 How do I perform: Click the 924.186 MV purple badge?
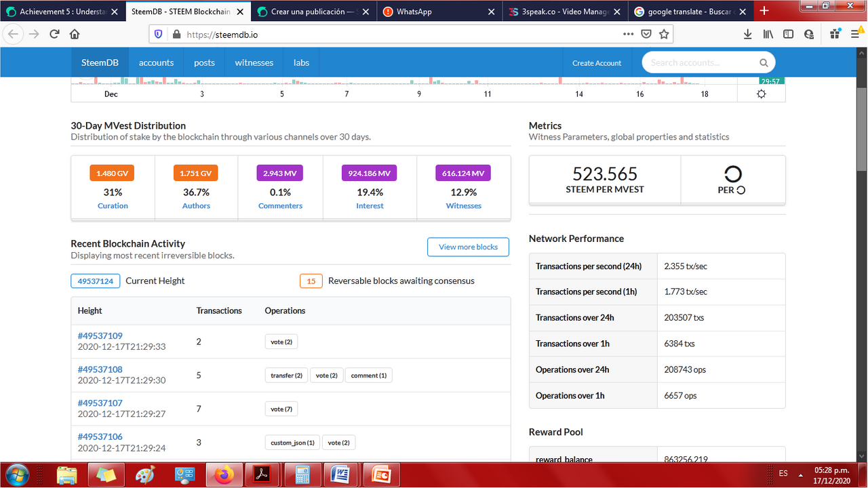(369, 174)
